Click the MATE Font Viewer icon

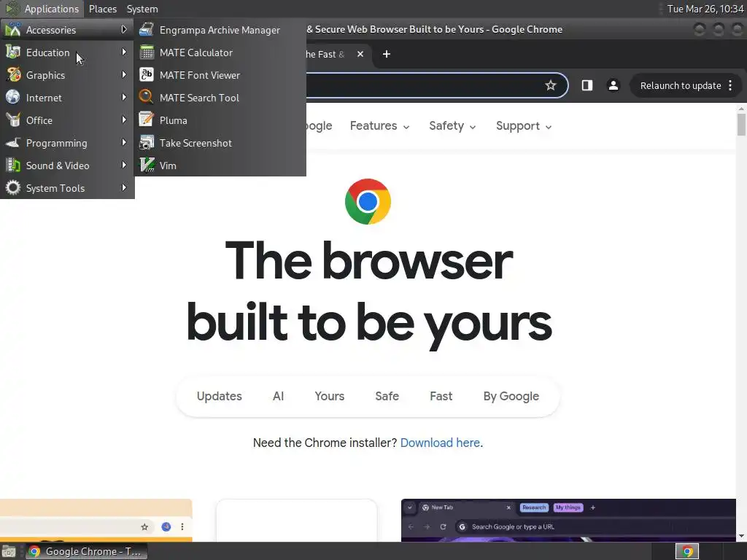point(146,75)
